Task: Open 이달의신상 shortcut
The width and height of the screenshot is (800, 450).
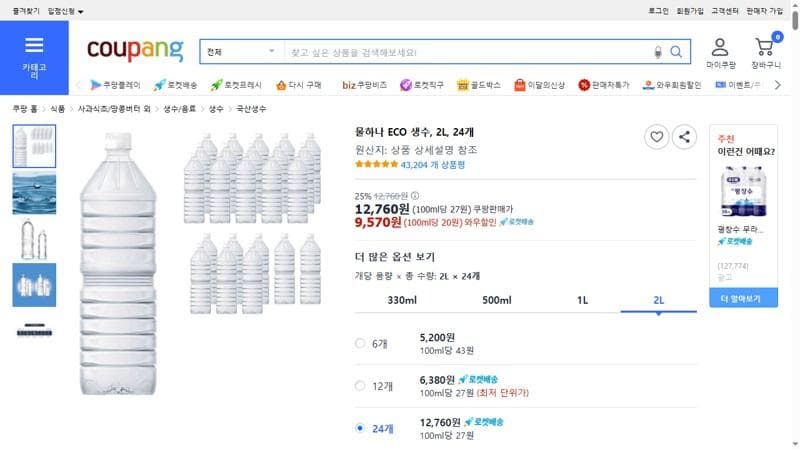Action: 539,85
